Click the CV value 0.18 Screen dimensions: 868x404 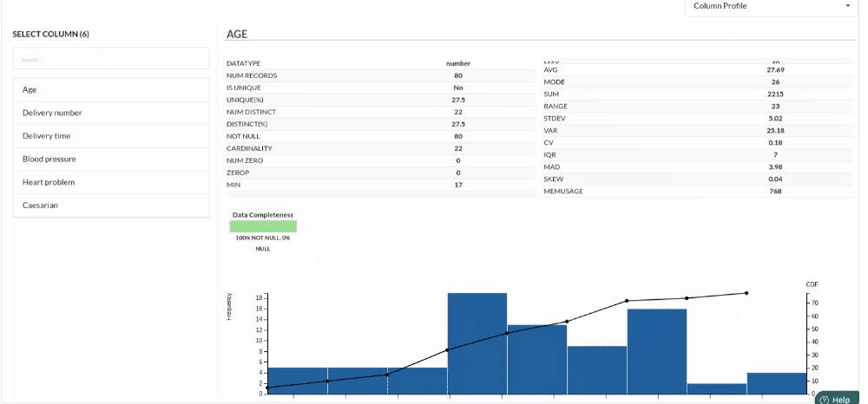coord(775,142)
